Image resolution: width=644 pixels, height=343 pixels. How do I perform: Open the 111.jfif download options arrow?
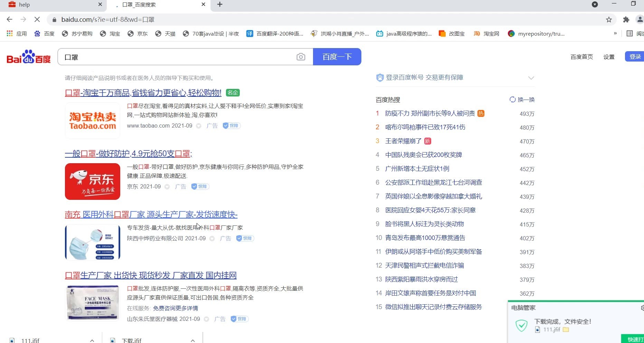(x=92, y=340)
